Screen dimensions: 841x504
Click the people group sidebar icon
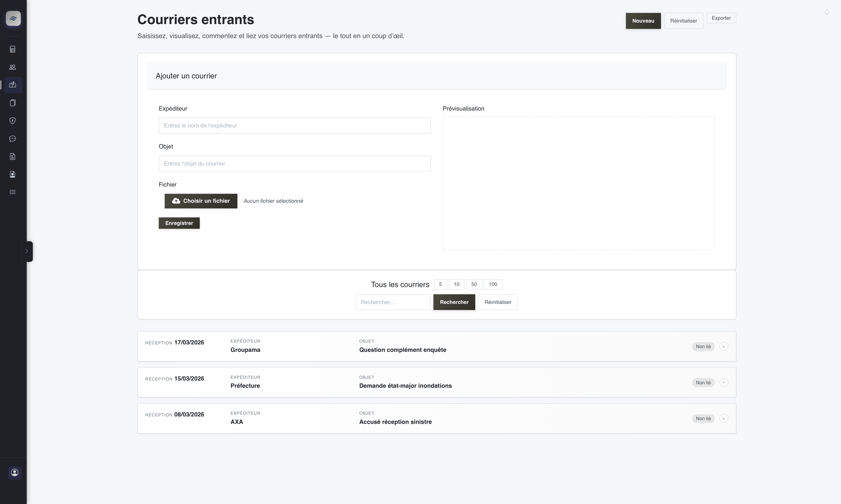pos(12,67)
